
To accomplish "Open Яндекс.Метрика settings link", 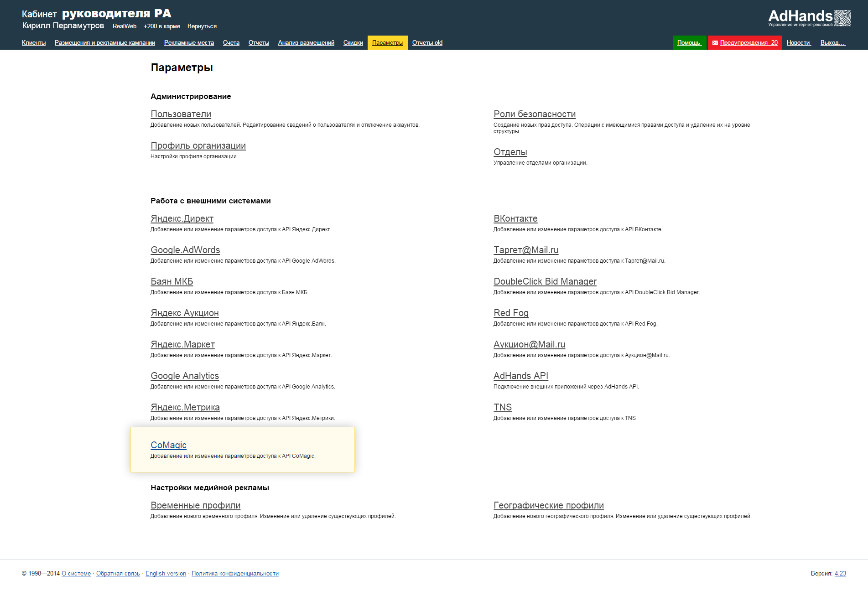I will click(x=185, y=407).
